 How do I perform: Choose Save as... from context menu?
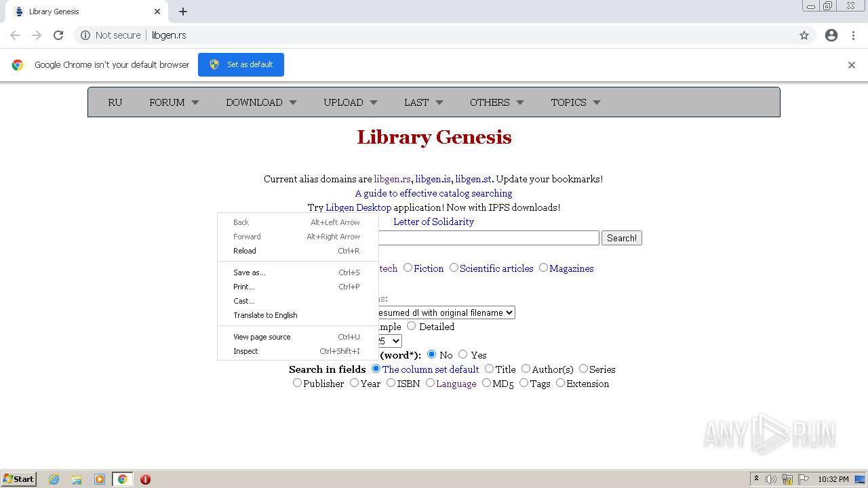pos(297,272)
